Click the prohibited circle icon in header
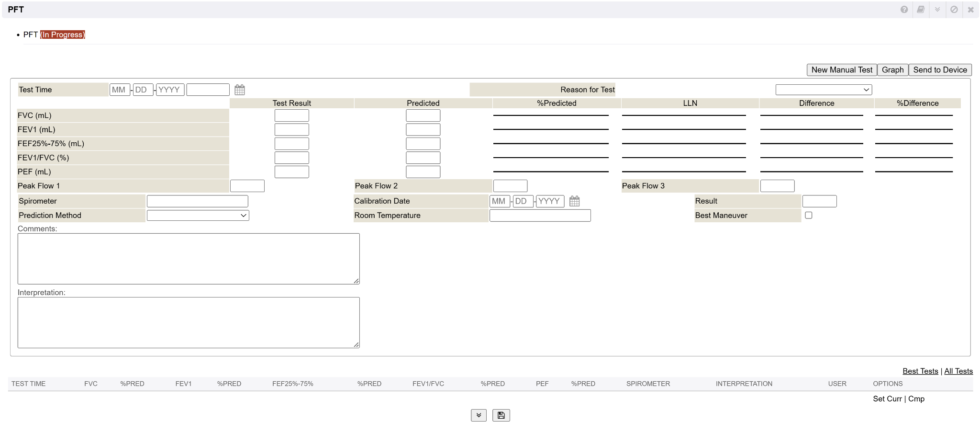Screen dimensions: 980x423 [x=954, y=10]
